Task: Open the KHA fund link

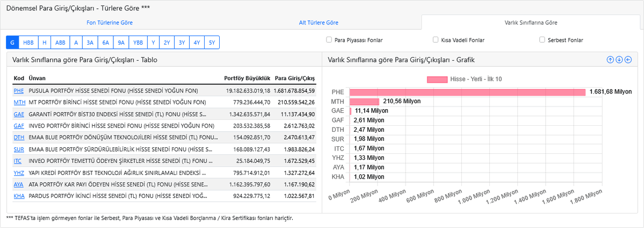Action: (19, 196)
